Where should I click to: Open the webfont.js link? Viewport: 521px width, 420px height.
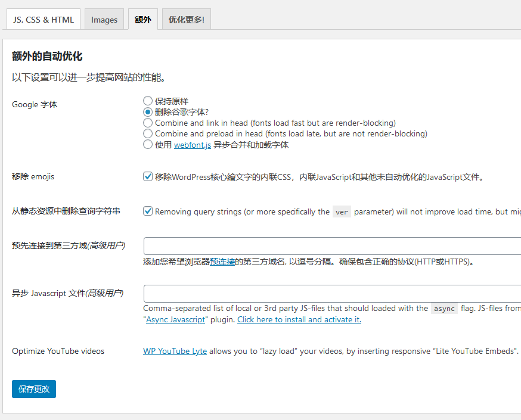pos(192,144)
